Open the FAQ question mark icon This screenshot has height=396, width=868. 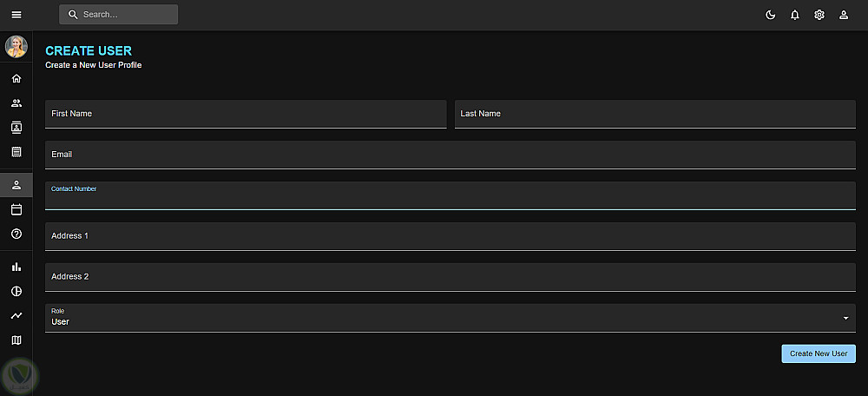coord(16,234)
